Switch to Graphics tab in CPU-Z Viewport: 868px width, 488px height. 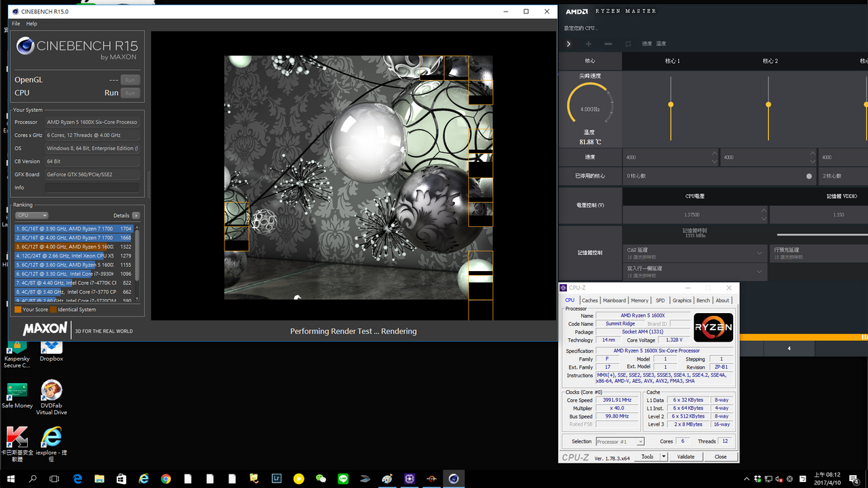point(682,300)
